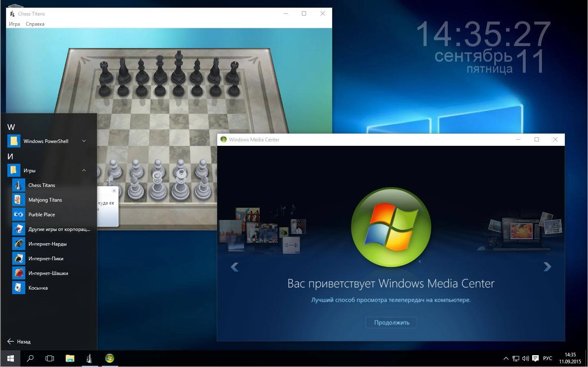Screen dimensions: 588x367
Task: Click the Windows PowerShell folder icon
Action: tap(14, 141)
